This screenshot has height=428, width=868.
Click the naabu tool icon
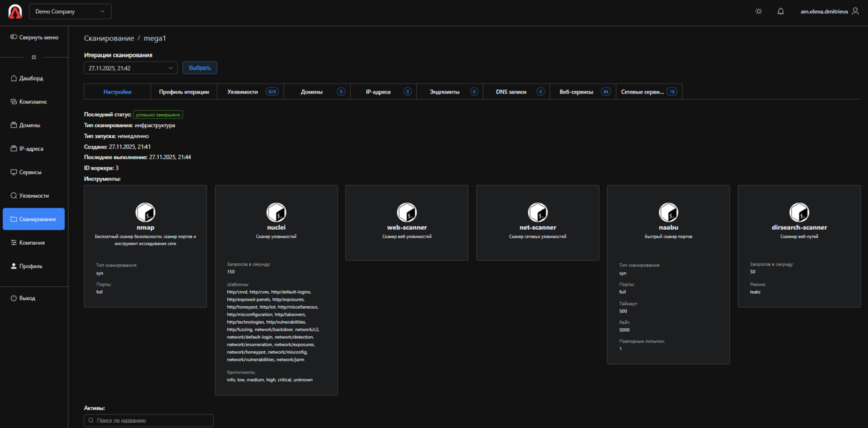[x=668, y=212]
